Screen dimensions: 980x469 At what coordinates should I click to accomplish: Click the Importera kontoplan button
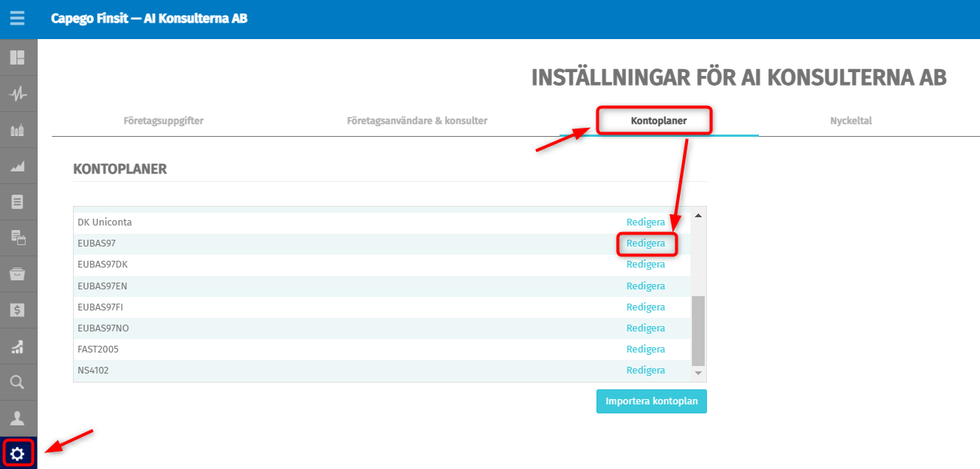pyautogui.click(x=651, y=401)
